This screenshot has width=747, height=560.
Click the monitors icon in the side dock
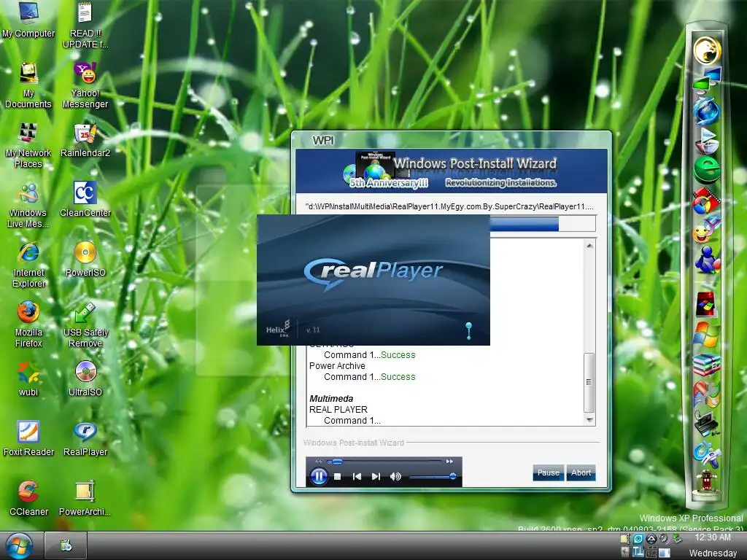707,79
